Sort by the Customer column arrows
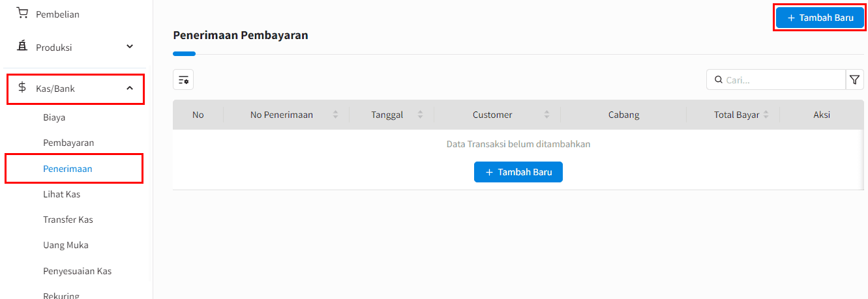Image resolution: width=868 pixels, height=299 pixels. 546,115
